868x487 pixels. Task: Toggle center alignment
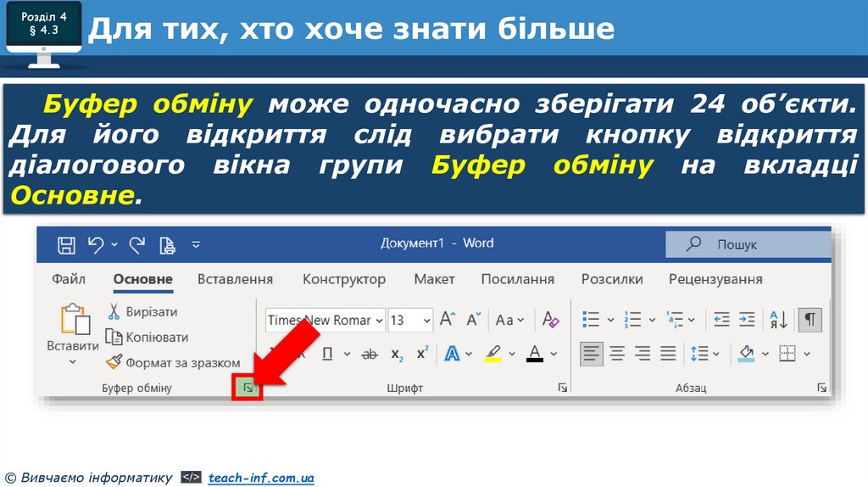pyautogui.click(x=617, y=354)
